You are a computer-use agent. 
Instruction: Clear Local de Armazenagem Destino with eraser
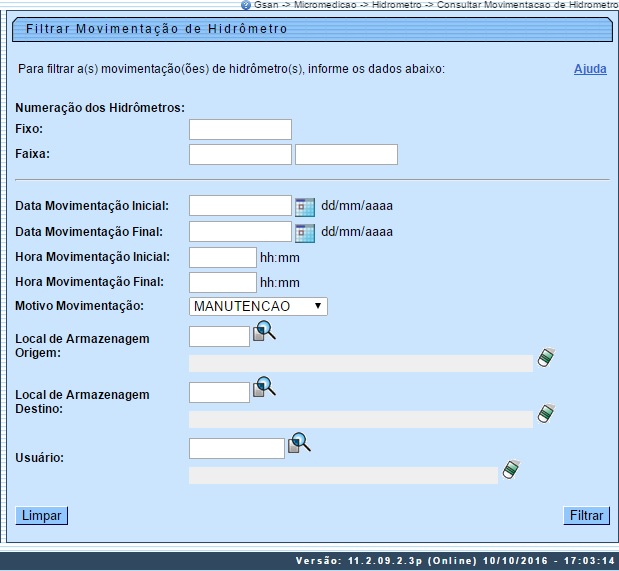point(546,413)
